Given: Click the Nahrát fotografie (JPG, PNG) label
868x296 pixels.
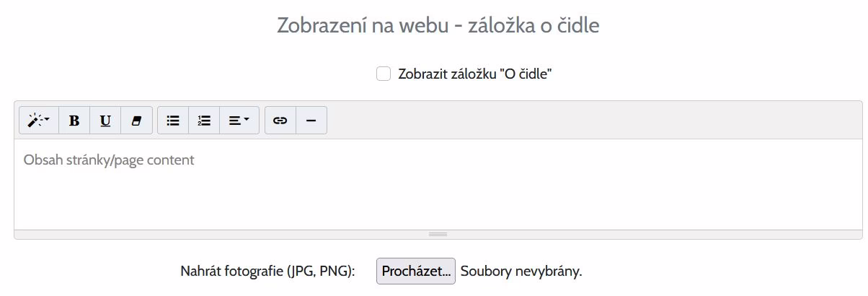Looking at the screenshot, I should coord(267,271).
